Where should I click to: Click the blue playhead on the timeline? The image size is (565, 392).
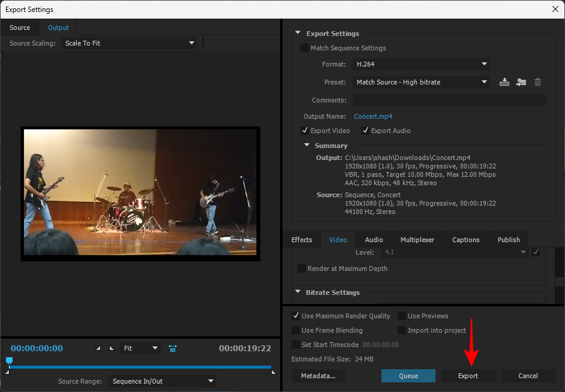point(9,361)
